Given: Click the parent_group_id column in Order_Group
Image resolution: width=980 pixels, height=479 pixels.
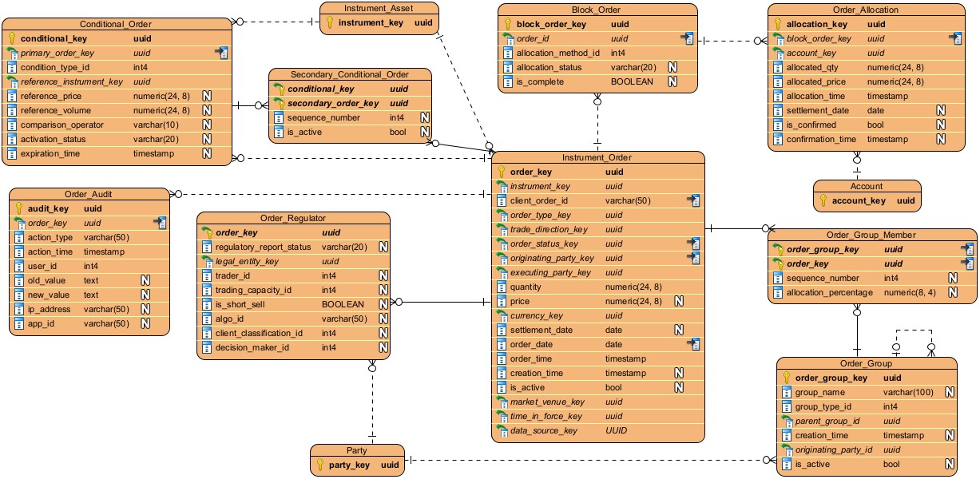Looking at the screenshot, I should coord(827,421).
